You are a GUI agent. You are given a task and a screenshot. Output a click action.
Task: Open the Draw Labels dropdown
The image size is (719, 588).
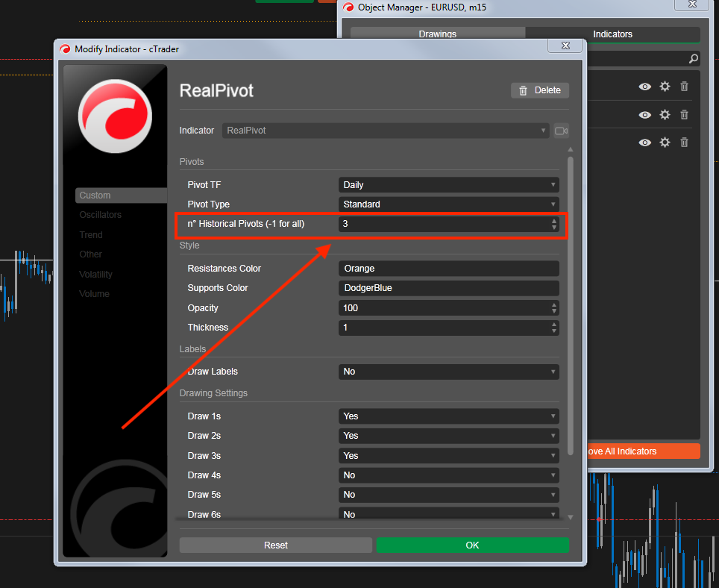(x=448, y=372)
